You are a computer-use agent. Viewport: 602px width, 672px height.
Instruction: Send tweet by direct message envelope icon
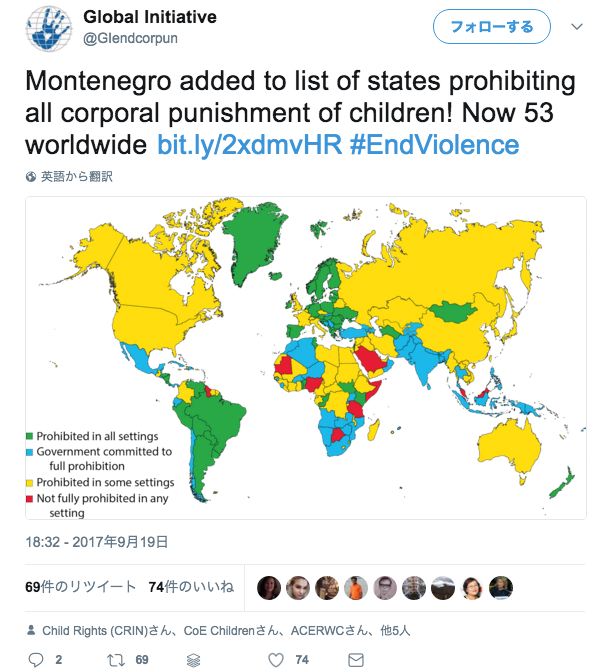[x=354, y=660]
